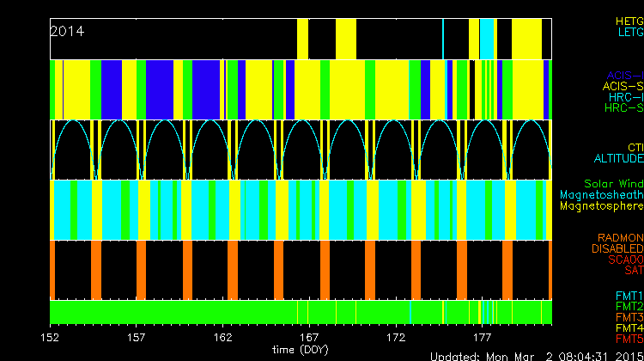Click the Updated timestamp text

(x=537, y=355)
